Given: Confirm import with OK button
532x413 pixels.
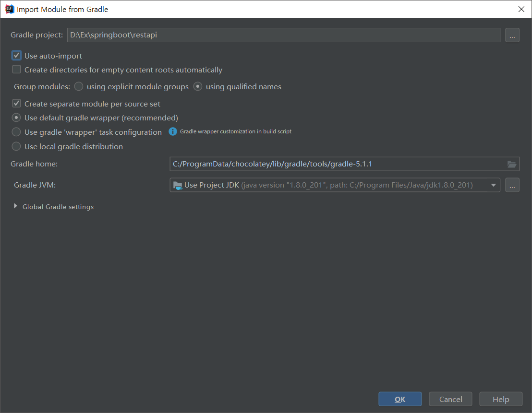Looking at the screenshot, I should click(x=400, y=399).
